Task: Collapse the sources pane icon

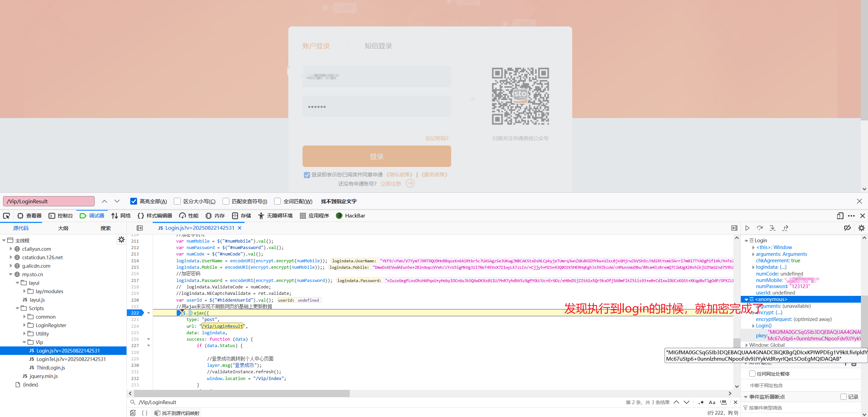Action: (x=140, y=228)
